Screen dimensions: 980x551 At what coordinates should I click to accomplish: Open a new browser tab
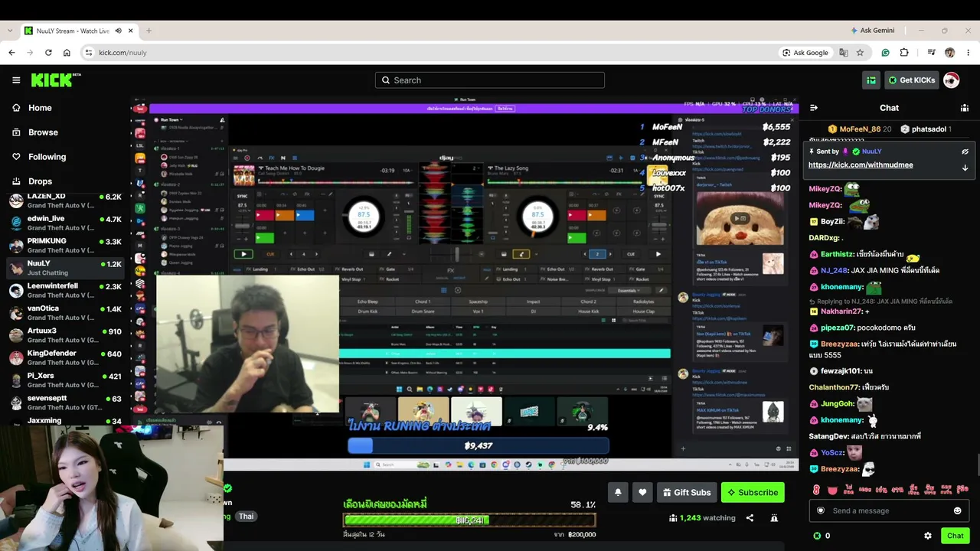point(149,31)
